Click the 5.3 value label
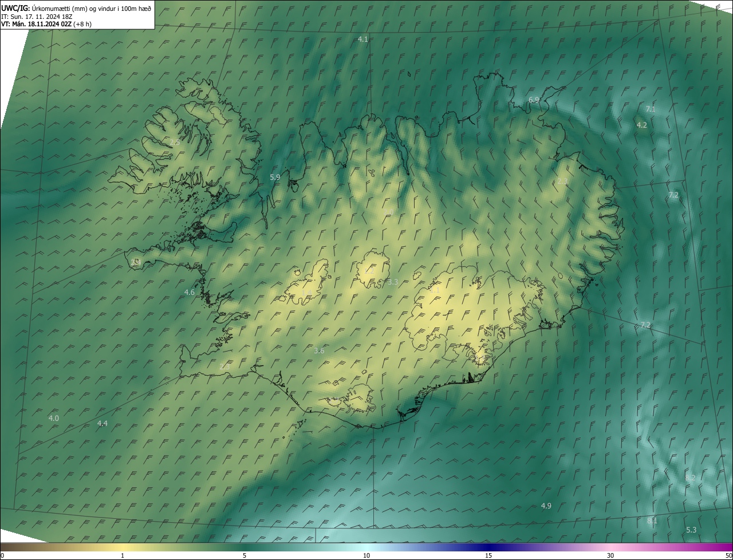 coord(691,530)
